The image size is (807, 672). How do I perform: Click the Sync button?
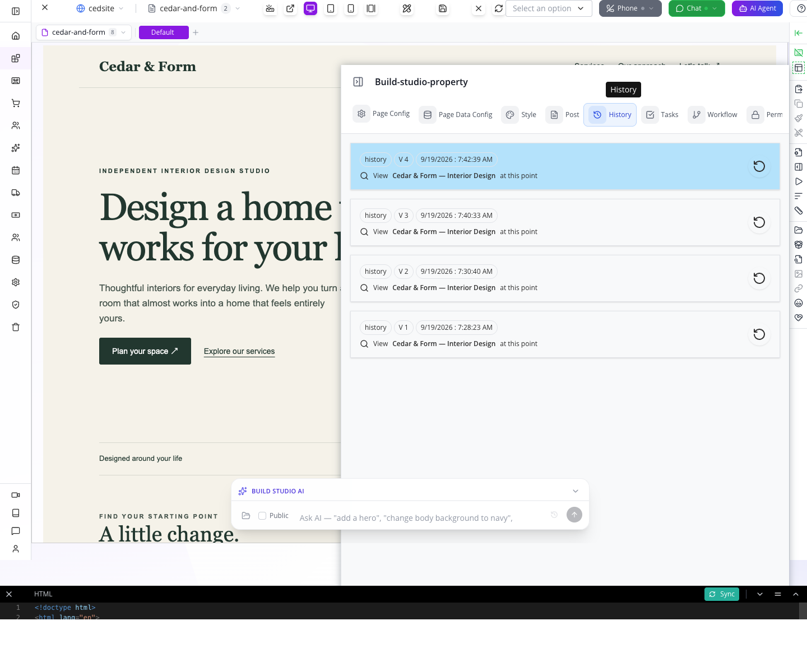[722, 594]
